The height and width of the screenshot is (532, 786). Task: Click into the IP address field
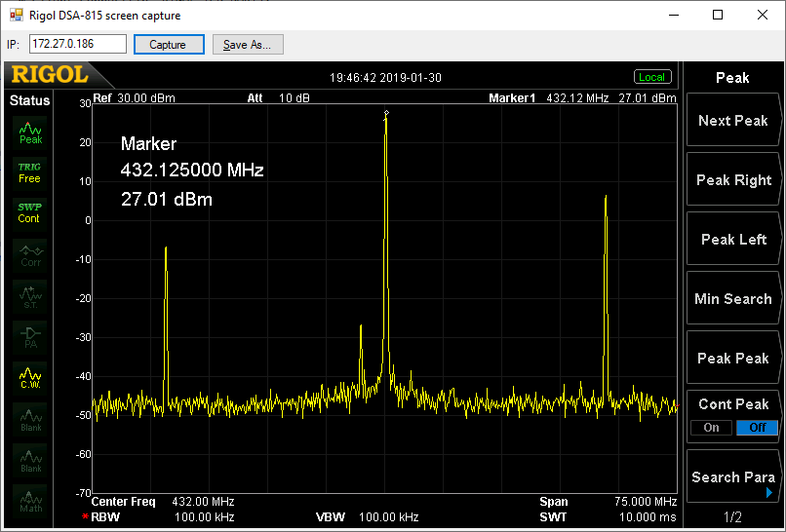78,44
